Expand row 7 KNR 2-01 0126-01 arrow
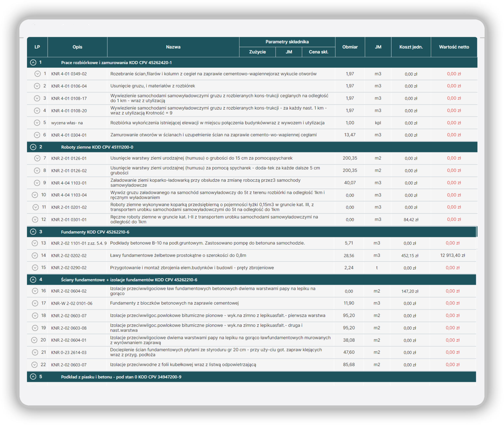504x425 pixels. coord(37,158)
